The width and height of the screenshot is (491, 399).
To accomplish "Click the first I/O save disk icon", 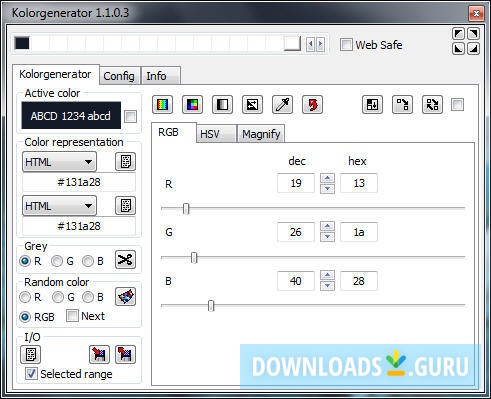I will click(x=99, y=354).
